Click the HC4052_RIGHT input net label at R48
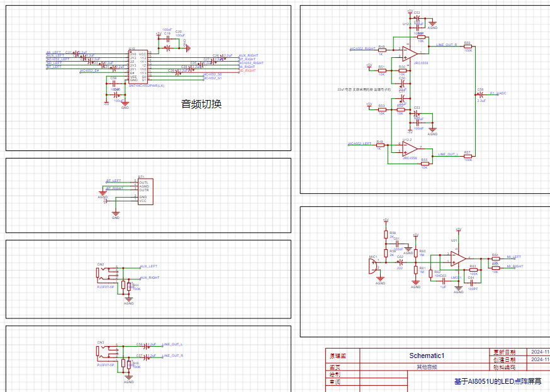 (x=363, y=48)
